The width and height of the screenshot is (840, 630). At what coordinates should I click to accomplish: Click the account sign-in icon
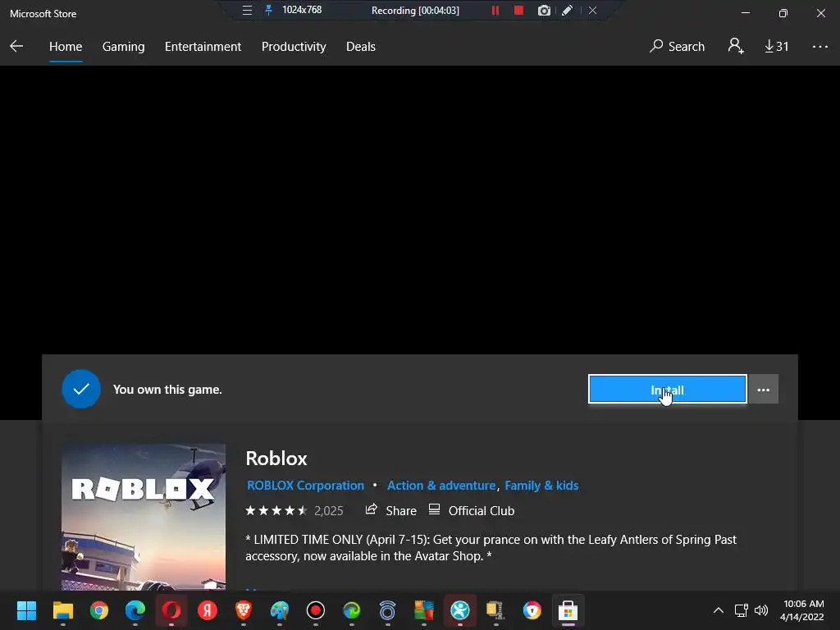[736, 46]
